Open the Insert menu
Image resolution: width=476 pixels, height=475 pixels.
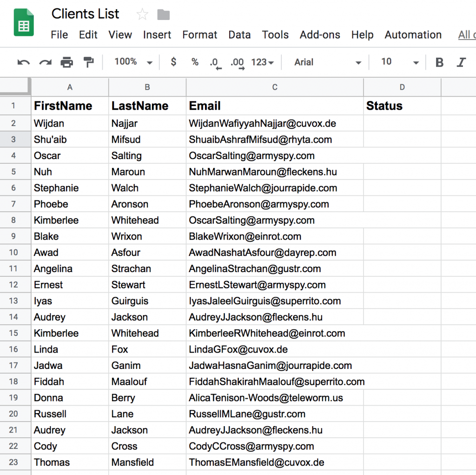tap(157, 34)
